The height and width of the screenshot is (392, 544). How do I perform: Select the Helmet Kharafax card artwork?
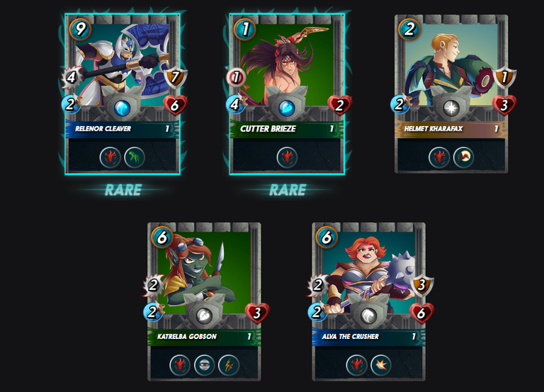click(x=451, y=65)
